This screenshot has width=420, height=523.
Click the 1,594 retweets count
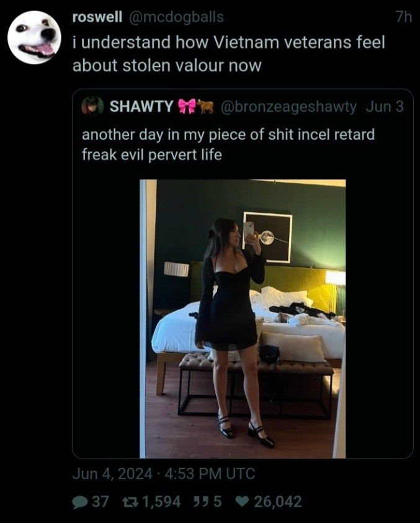(x=162, y=502)
